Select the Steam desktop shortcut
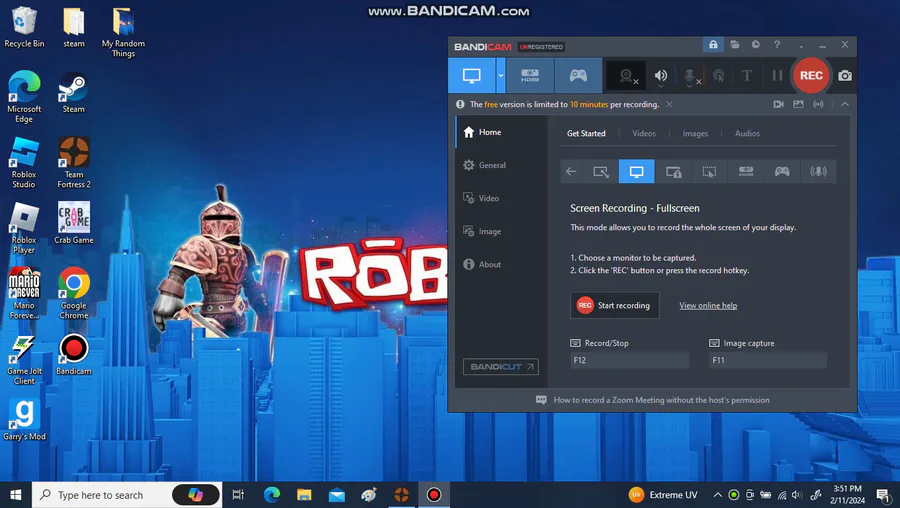Image resolution: width=900 pixels, height=508 pixels. (x=73, y=92)
